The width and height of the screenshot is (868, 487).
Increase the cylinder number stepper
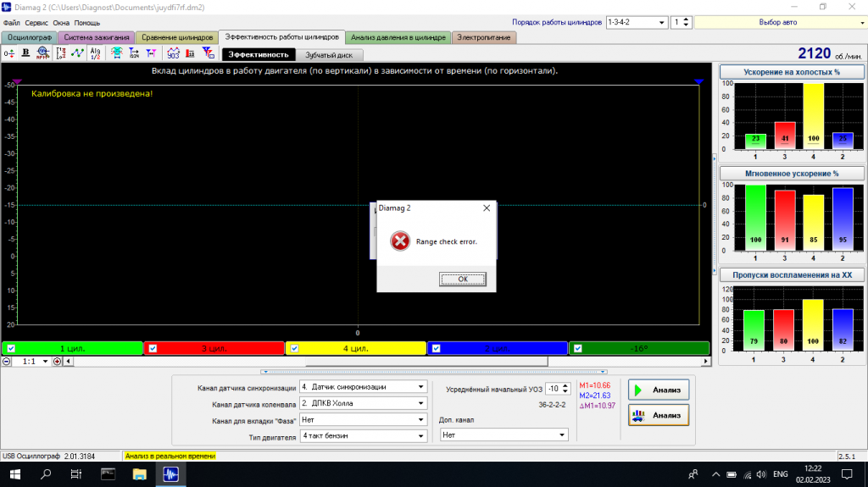686,20
